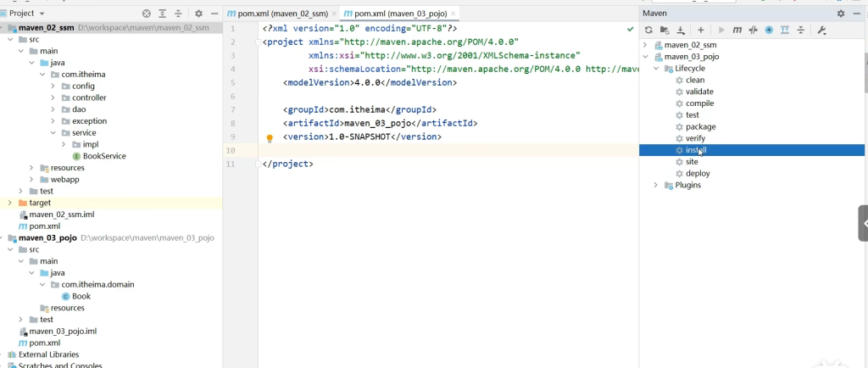868x368 pixels.
Task: Click locate/select opened file icon in Project panel
Action: click(x=147, y=14)
